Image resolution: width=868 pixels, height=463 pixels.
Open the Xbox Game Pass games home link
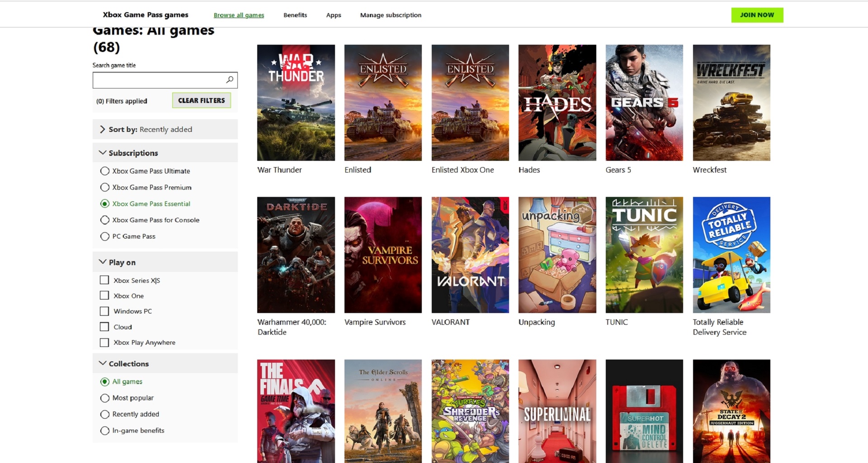[x=146, y=14]
